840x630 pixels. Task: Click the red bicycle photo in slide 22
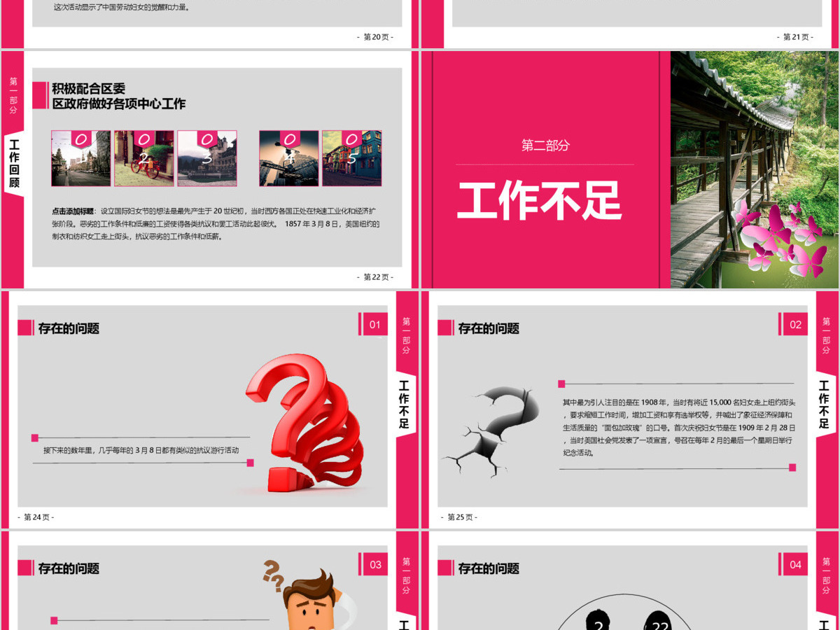(x=144, y=158)
